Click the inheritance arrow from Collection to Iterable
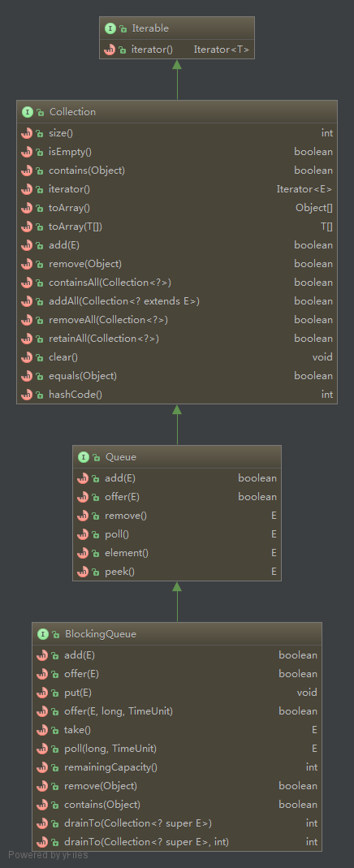 click(x=177, y=80)
